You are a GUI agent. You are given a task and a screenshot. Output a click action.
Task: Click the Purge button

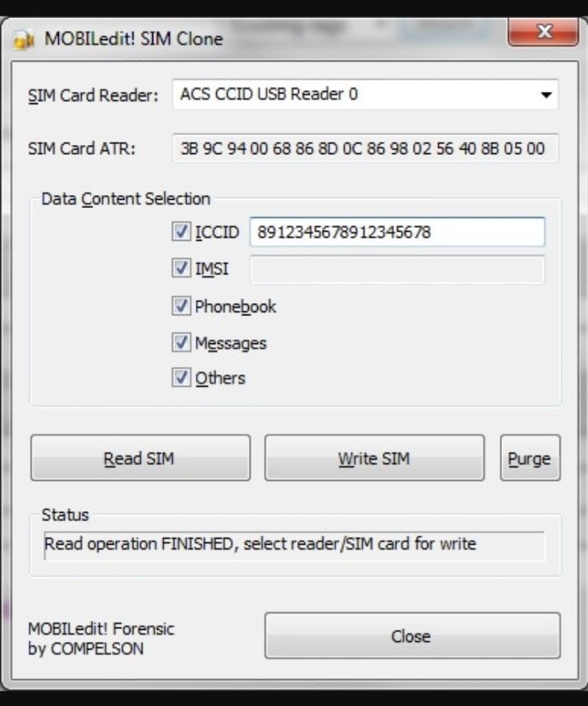pos(531,458)
